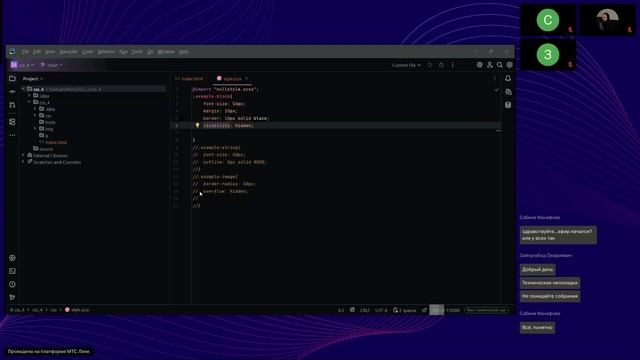
Task: Expand the css folder in tree
Action: point(35,116)
